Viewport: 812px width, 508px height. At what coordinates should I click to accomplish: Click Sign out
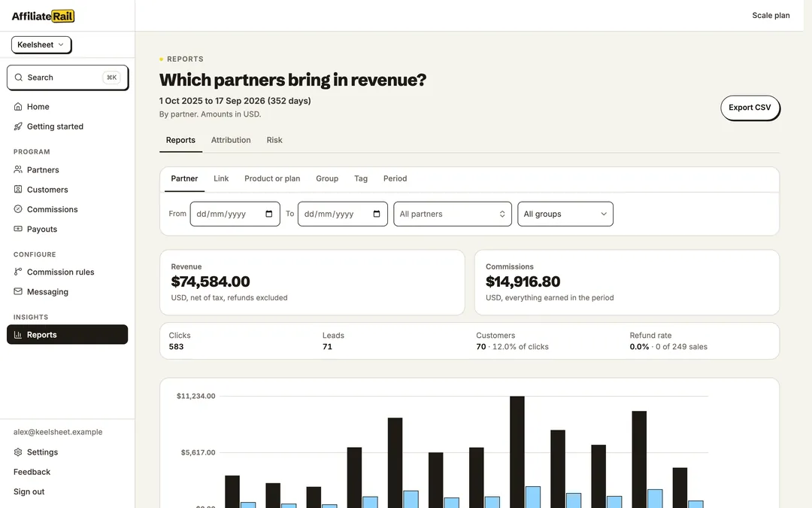click(x=29, y=491)
